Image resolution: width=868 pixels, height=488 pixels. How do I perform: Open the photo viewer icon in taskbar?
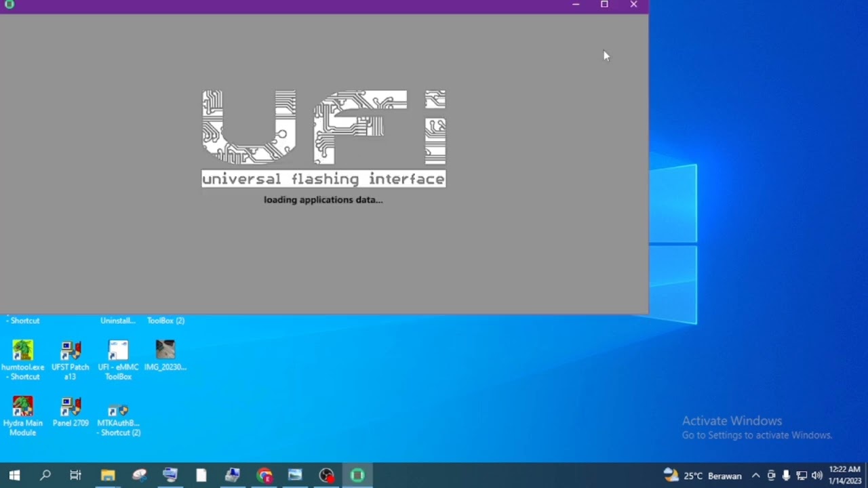tap(295, 475)
